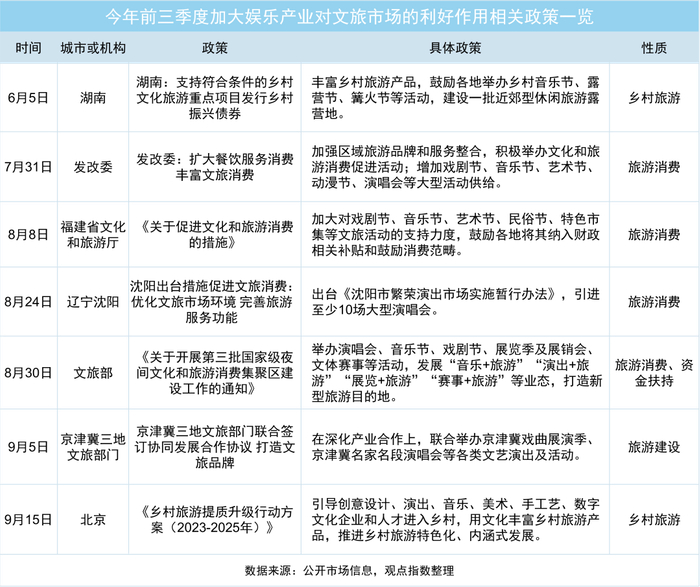Click the 乡村振兴债券 policy cell for 湖南
Screen dimensions: 700x587
(215, 98)
